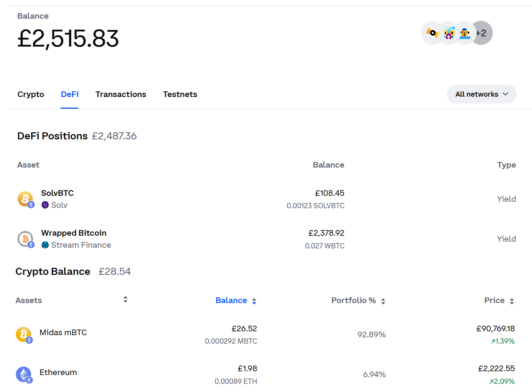This screenshot has height=392, width=532.
Task: Open the Midas mBTC asset row
Action: pos(265,335)
